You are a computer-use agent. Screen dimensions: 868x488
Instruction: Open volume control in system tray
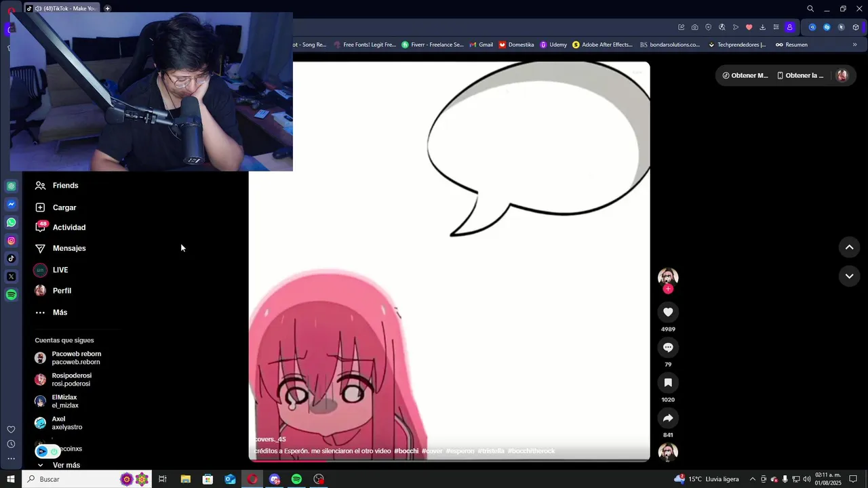pos(807,479)
